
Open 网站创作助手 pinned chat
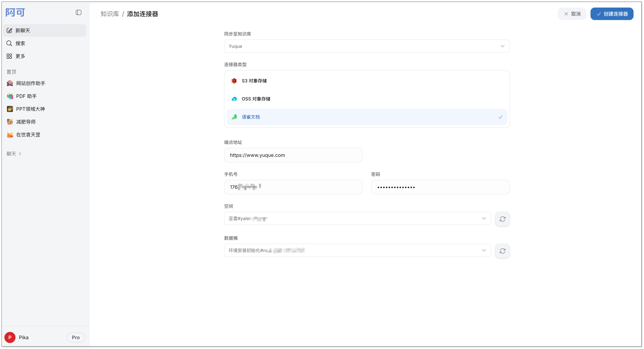45,83
